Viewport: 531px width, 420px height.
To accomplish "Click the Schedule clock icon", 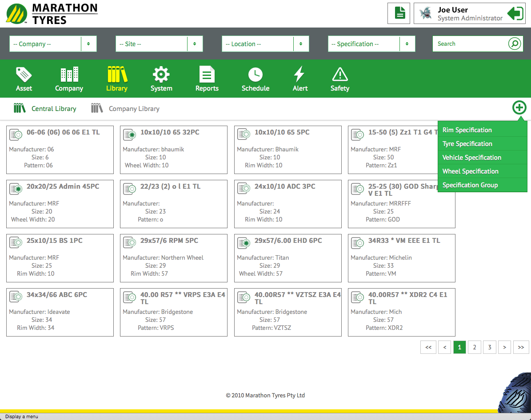I will (x=255, y=75).
